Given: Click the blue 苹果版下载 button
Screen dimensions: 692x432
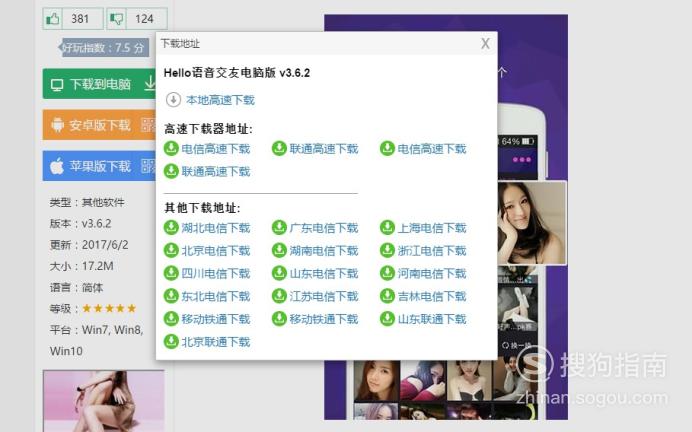Looking at the screenshot, I should (x=99, y=166).
